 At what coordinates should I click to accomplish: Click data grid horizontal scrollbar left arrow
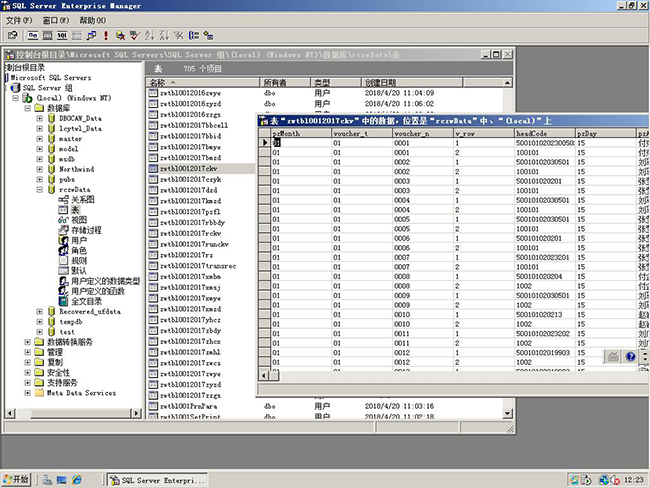264,376
